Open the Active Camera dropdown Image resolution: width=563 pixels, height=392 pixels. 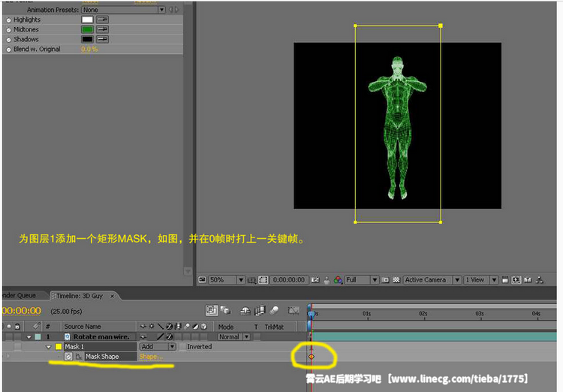tap(432, 279)
